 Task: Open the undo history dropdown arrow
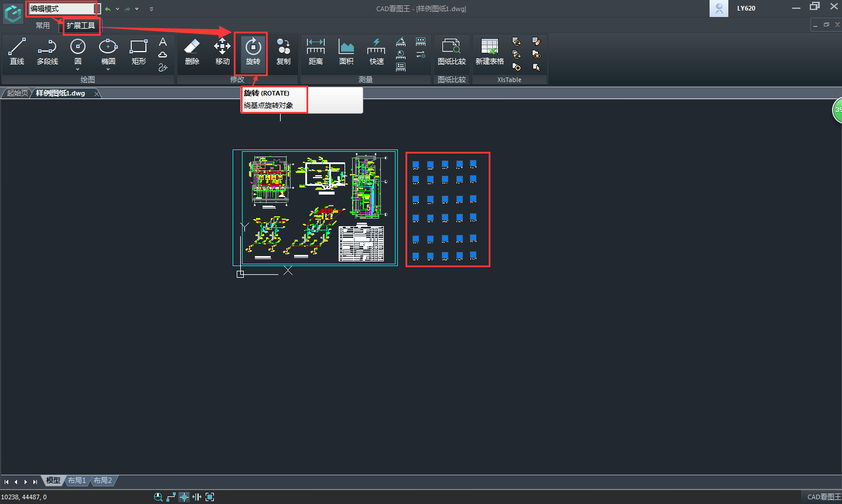(117, 9)
